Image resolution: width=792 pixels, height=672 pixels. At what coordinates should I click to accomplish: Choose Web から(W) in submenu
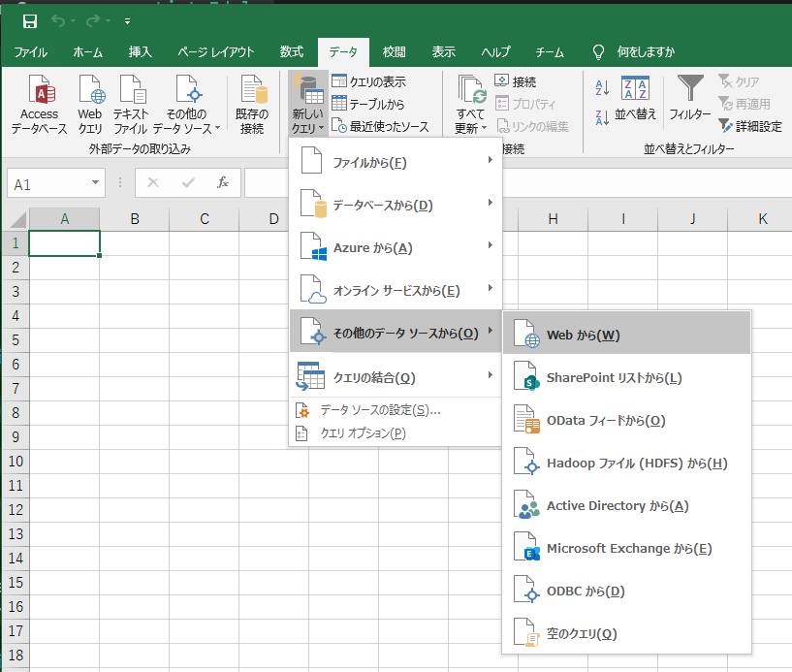(627, 334)
